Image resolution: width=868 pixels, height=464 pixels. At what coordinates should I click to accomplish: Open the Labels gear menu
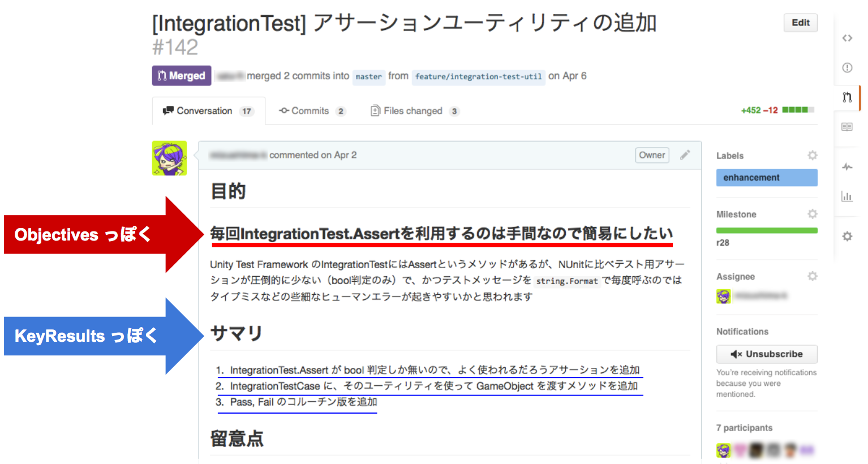812,156
